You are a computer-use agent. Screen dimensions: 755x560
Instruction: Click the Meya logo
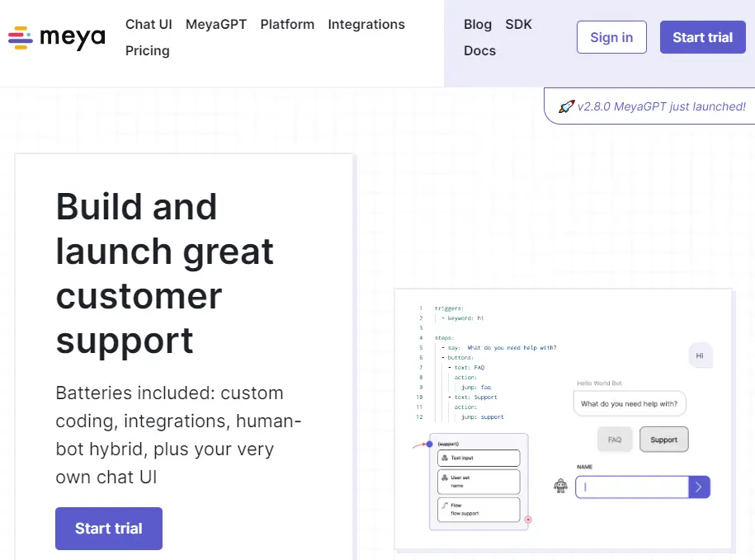tap(55, 37)
